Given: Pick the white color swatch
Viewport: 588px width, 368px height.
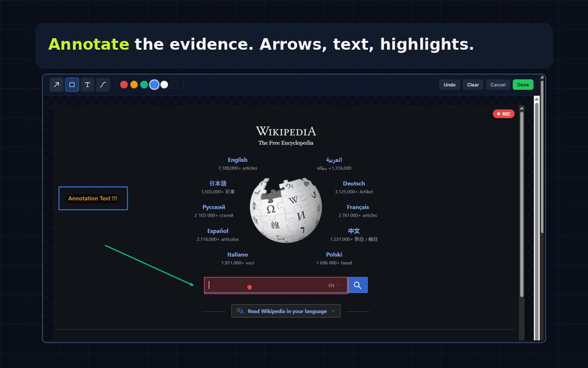Looking at the screenshot, I should click(164, 85).
